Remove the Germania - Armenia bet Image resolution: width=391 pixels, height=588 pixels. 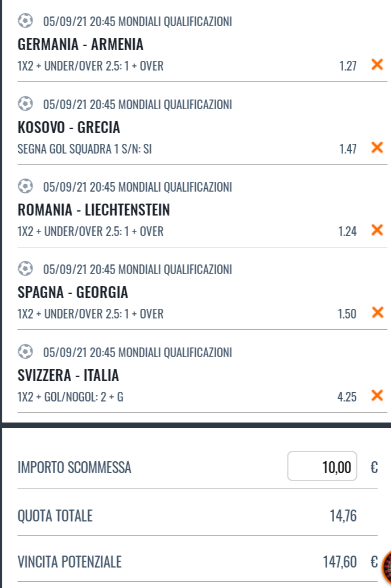point(377,64)
